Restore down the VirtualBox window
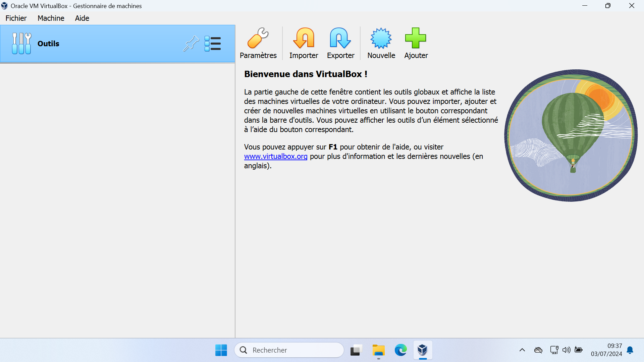 (x=608, y=6)
